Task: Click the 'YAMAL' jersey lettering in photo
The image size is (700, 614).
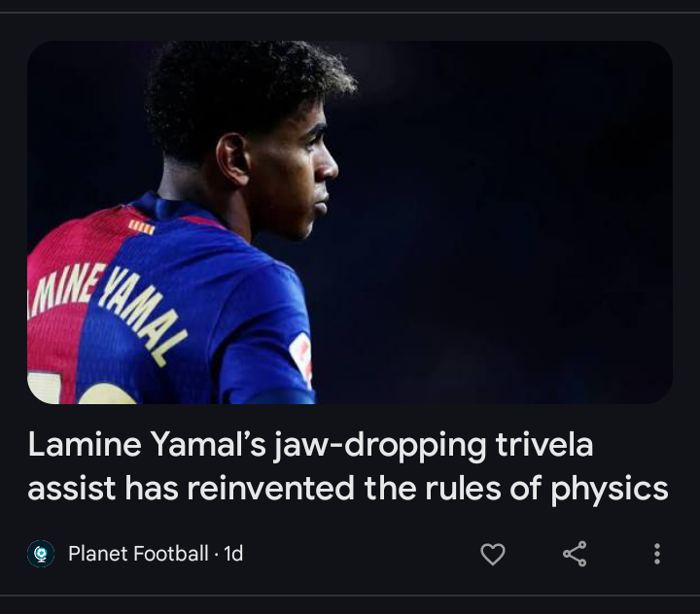Action: point(143,317)
